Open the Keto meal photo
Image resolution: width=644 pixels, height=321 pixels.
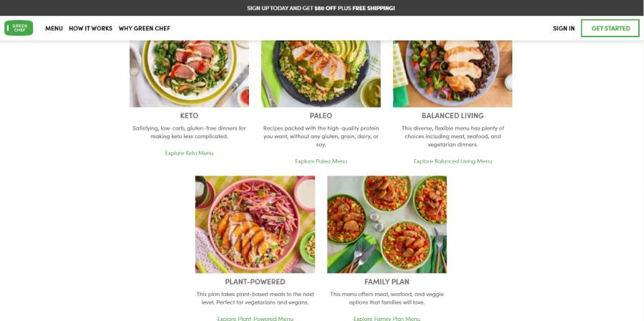coord(190,74)
